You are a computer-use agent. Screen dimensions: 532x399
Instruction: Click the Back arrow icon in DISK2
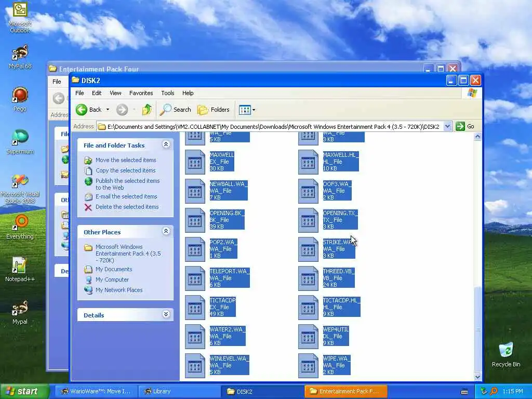tap(82, 110)
